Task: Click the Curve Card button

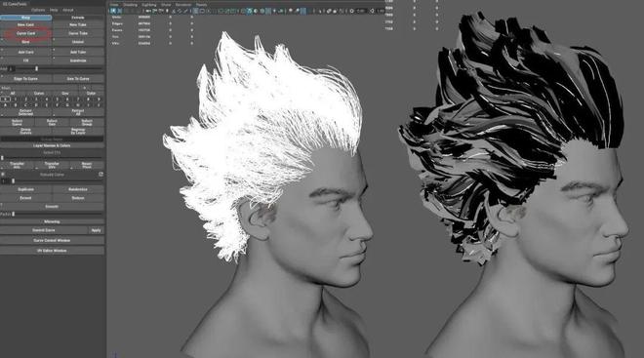Action: pyautogui.click(x=26, y=33)
